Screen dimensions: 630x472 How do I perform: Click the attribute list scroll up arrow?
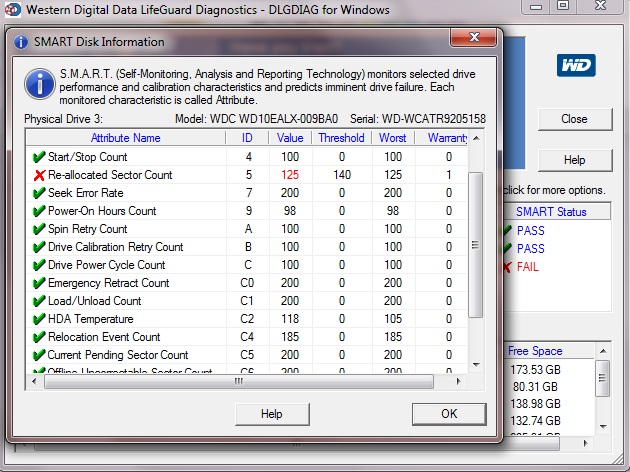pyautogui.click(x=476, y=138)
